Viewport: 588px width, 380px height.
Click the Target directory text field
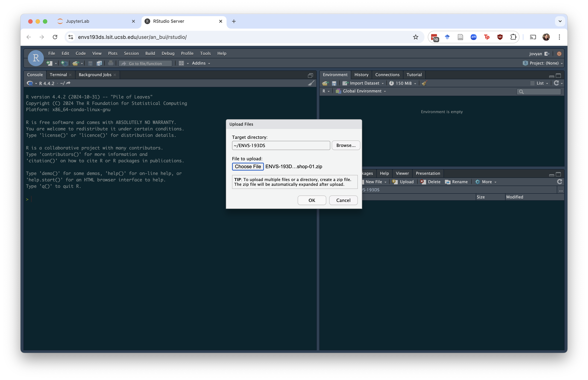pos(281,145)
